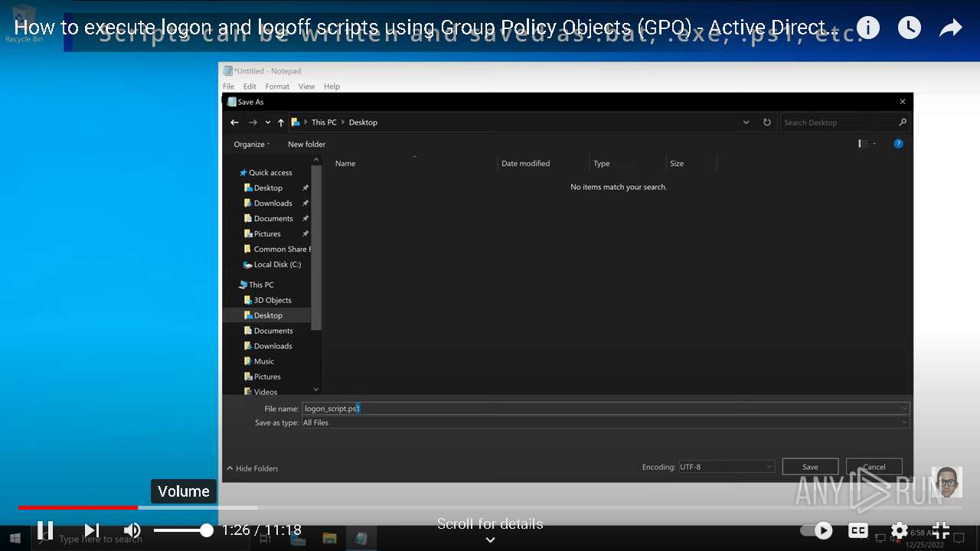Pause the video playback
Image resolution: width=980 pixels, height=551 pixels.
45,530
